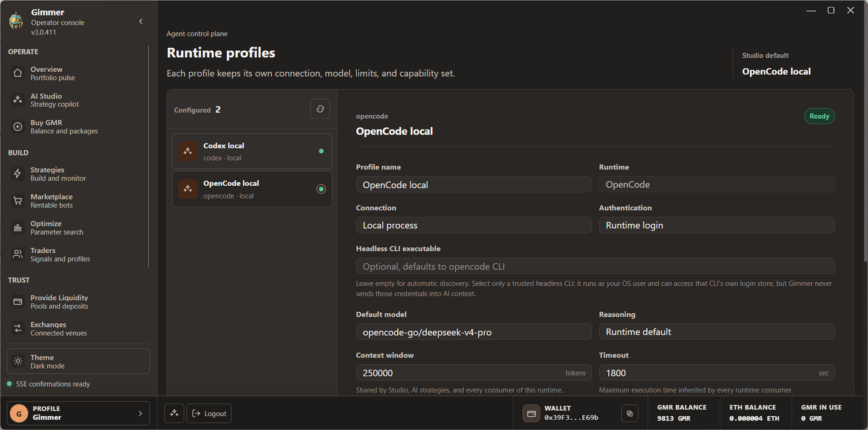Select the Codex local profile card
Image resolution: width=868 pixels, height=430 pixels.
coord(252,151)
